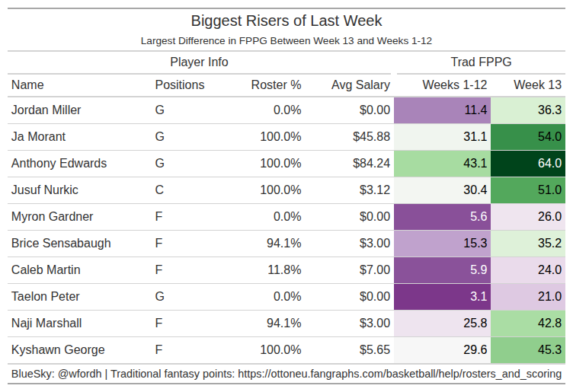
Task: Open the ottoneu.fangraphs.com scoring link
Action: [x=400, y=374]
